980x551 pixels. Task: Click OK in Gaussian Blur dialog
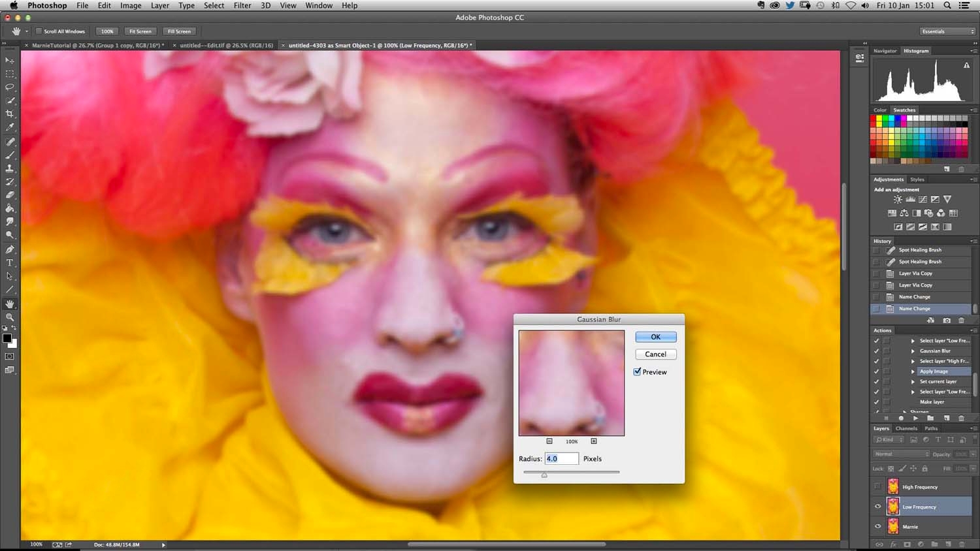(655, 337)
